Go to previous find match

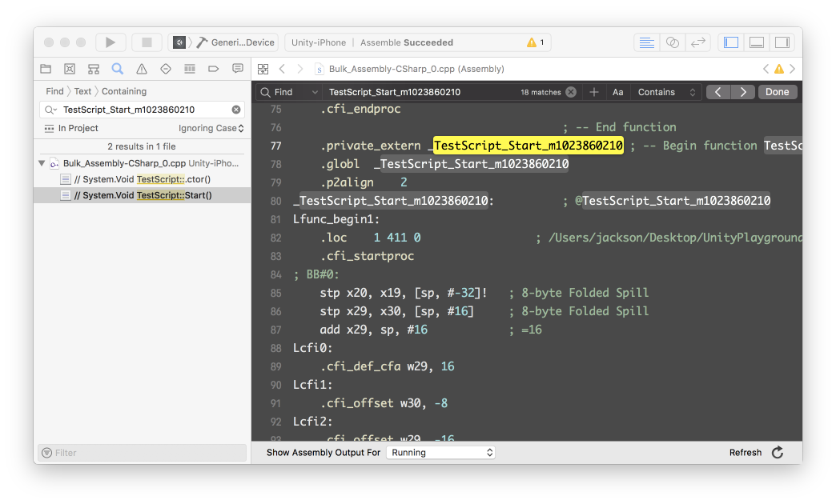coord(718,92)
